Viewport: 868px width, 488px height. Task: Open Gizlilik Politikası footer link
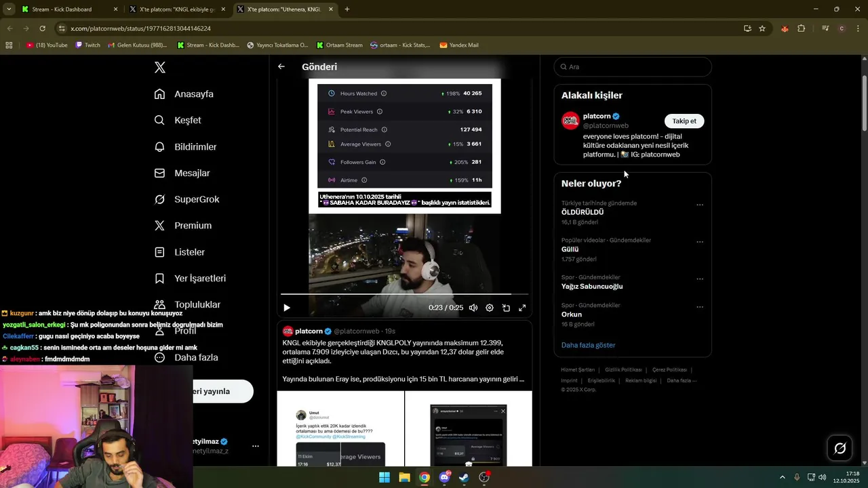coord(623,370)
